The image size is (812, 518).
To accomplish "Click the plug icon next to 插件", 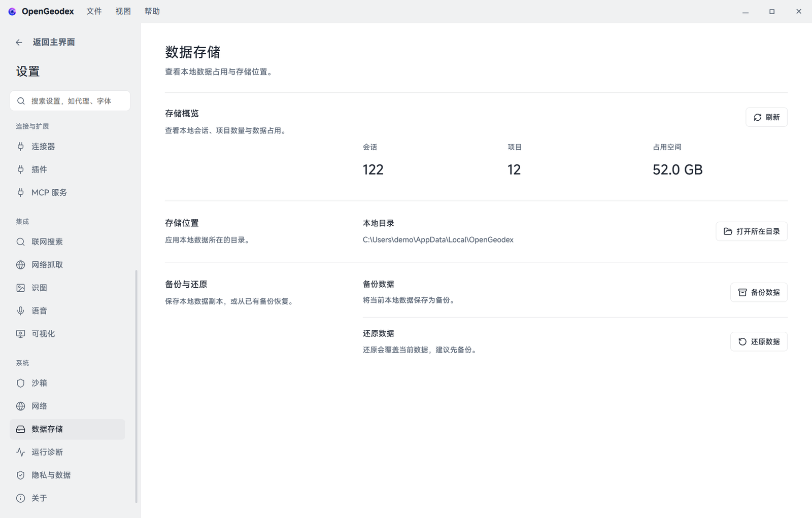I will coord(20,169).
